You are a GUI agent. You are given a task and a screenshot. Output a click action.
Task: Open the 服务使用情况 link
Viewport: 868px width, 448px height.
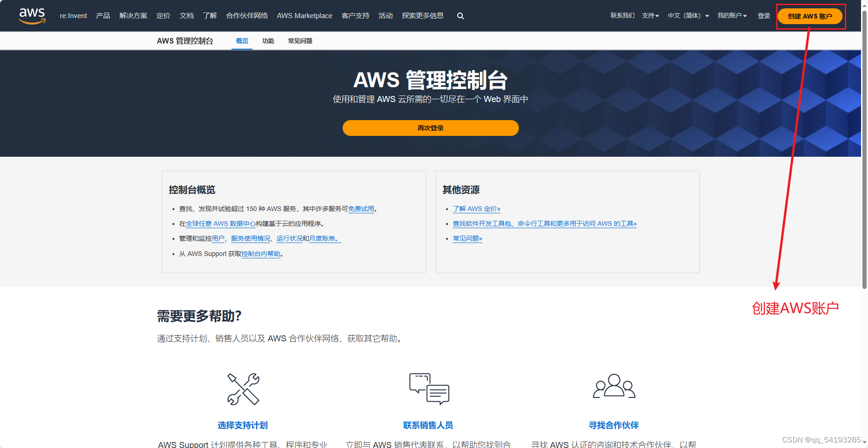[x=250, y=238]
